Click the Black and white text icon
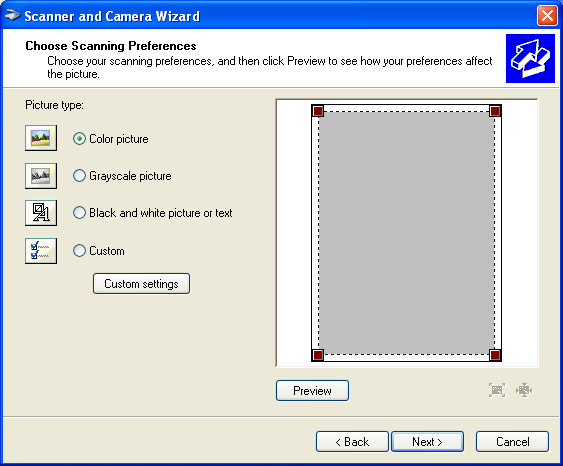 (41, 213)
